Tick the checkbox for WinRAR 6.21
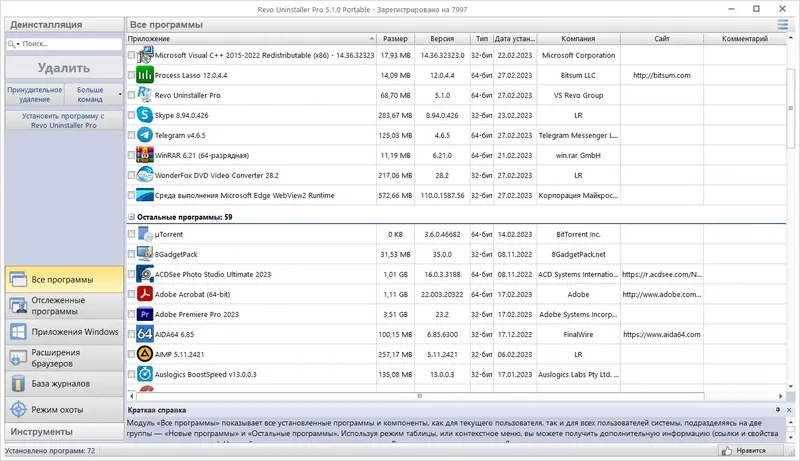This screenshot has width=800, height=461. (x=131, y=155)
